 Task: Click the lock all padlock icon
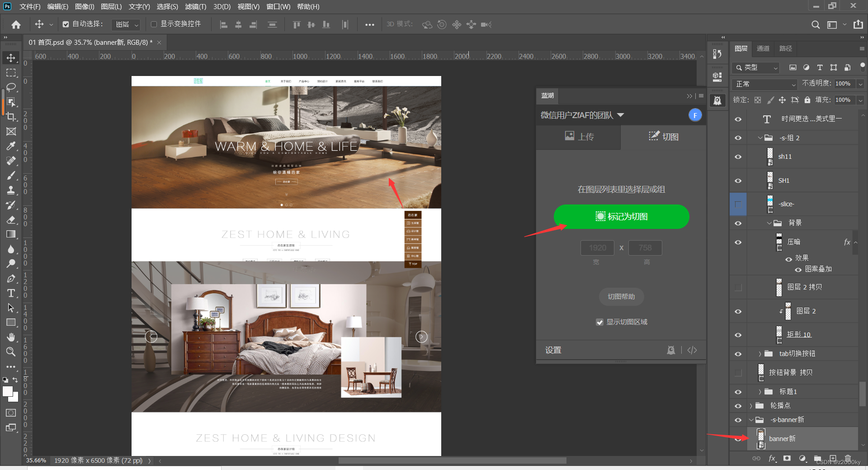point(807,100)
